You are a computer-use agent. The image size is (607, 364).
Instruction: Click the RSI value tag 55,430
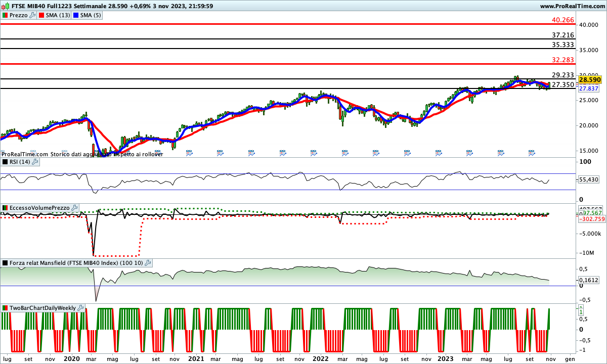589,179
